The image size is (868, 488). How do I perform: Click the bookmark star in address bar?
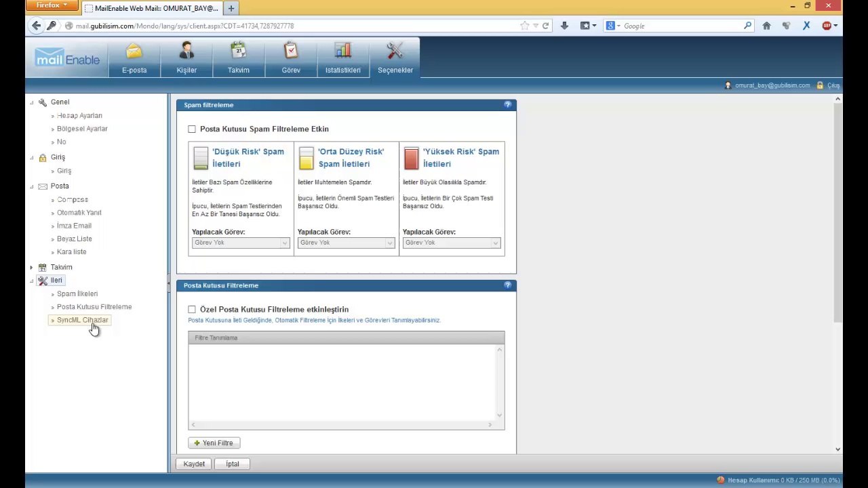coord(524,26)
